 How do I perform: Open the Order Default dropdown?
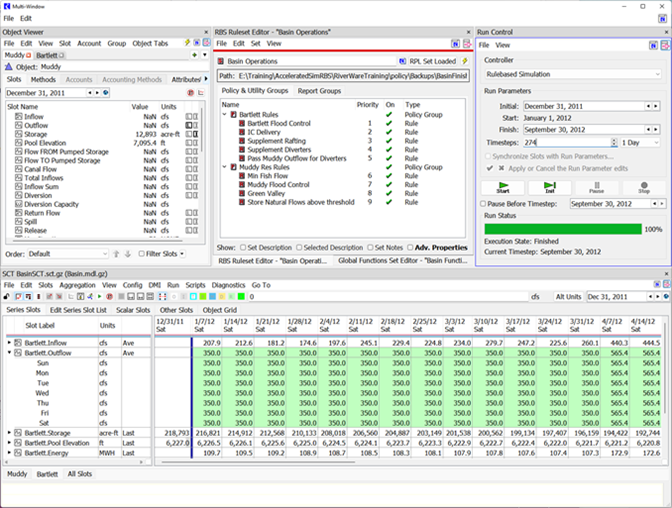point(69,254)
